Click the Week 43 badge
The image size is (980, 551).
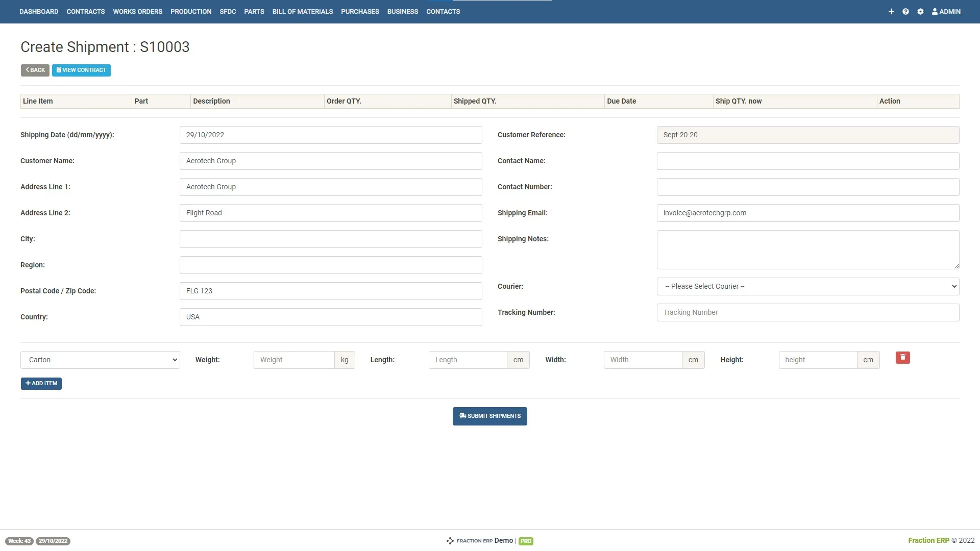click(x=19, y=541)
